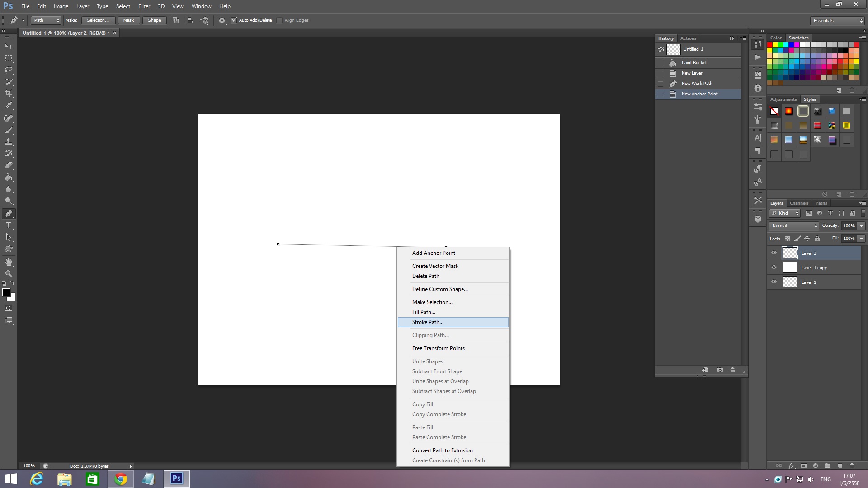
Task: Open path arrangement icon in options bar
Action: pos(204,20)
